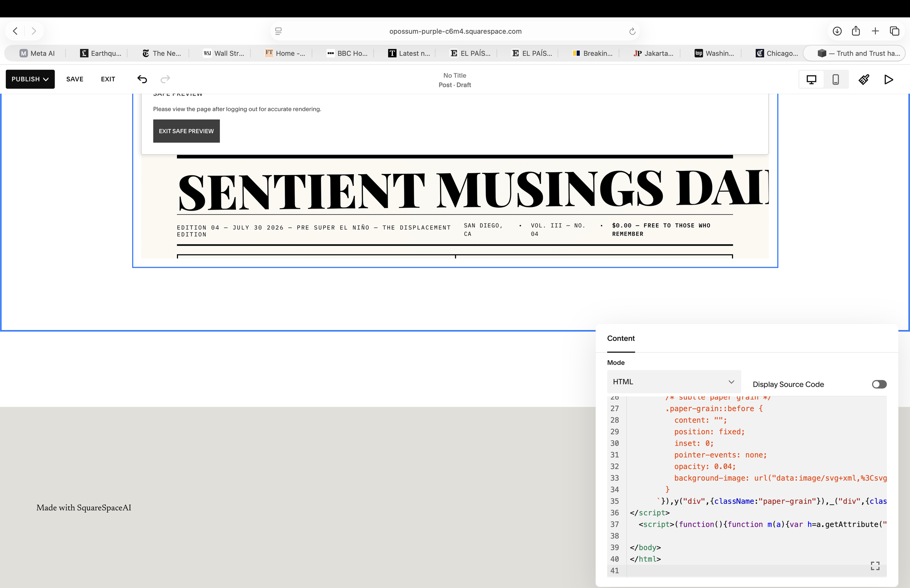The width and height of the screenshot is (910, 588).
Task: Click the preview play icon
Action: tap(889, 79)
